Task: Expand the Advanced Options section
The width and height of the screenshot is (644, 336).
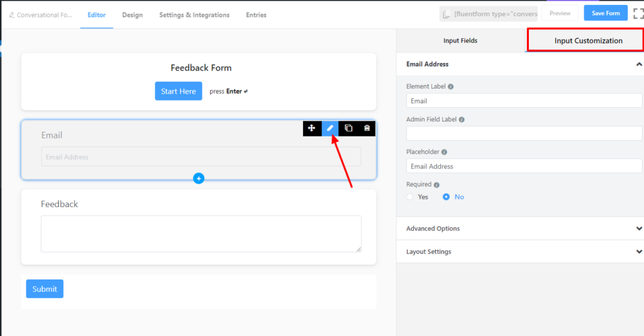Action: click(x=520, y=228)
